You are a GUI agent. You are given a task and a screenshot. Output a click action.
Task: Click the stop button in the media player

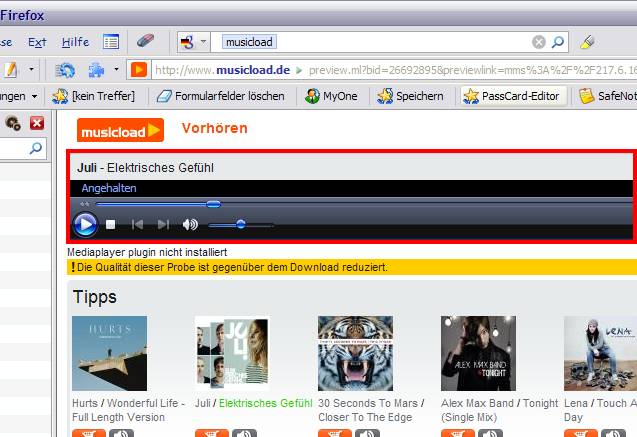click(110, 224)
